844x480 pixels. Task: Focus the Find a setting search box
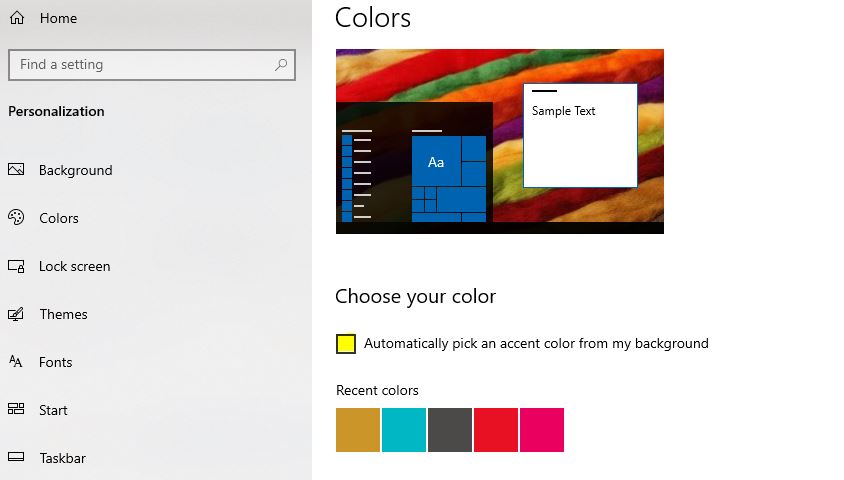(x=152, y=65)
